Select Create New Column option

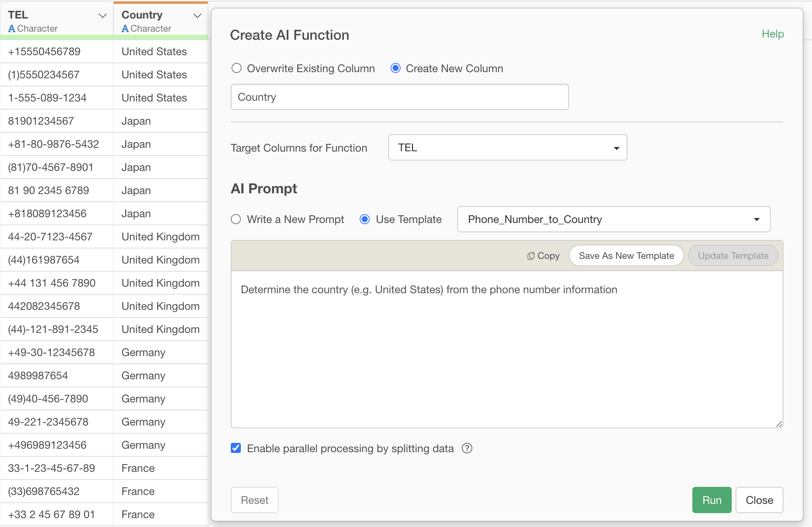pyautogui.click(x=396, y=68)
